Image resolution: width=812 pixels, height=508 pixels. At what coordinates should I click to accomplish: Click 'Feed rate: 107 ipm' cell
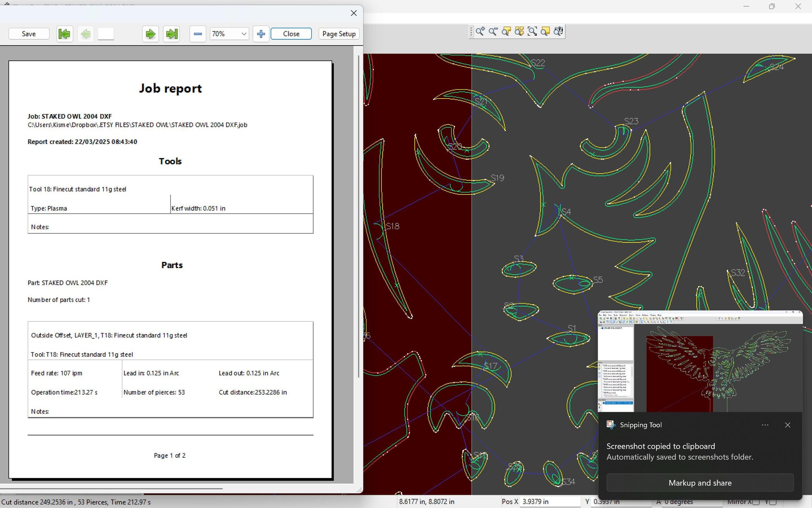(x=57, y=373)
